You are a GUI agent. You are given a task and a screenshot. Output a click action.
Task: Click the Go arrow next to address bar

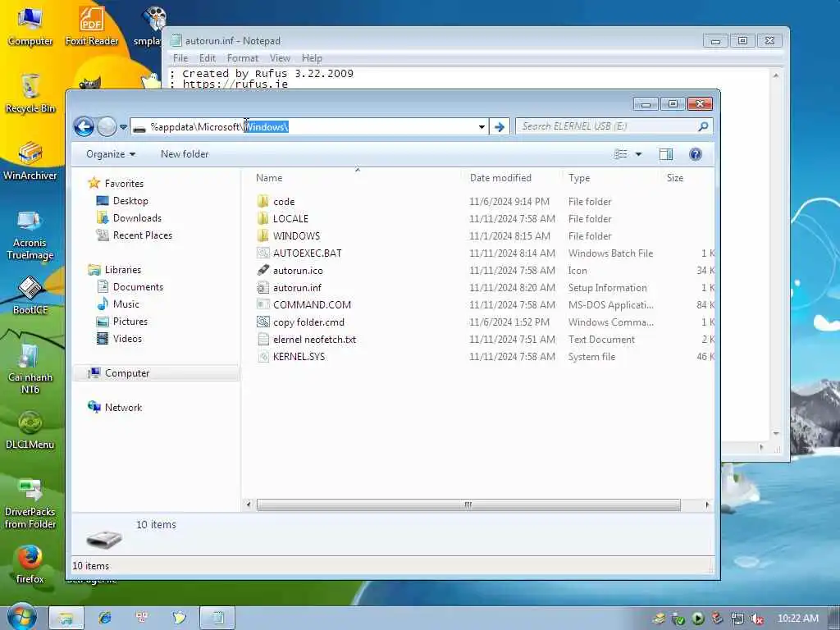click(500, 127)
